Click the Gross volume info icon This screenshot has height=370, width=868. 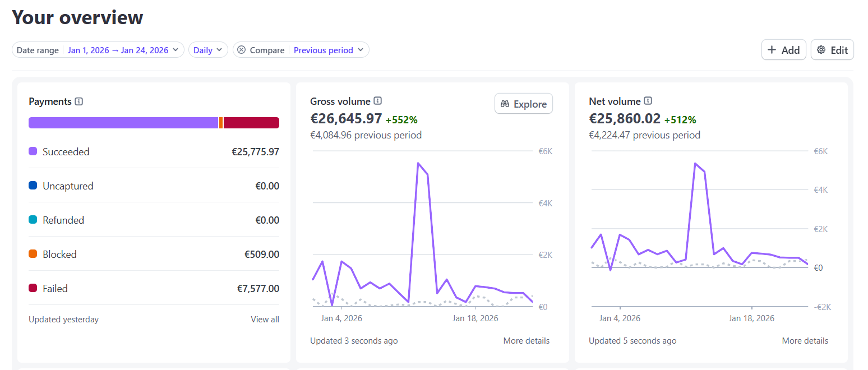pyautogui.click(x=378, y=101)
